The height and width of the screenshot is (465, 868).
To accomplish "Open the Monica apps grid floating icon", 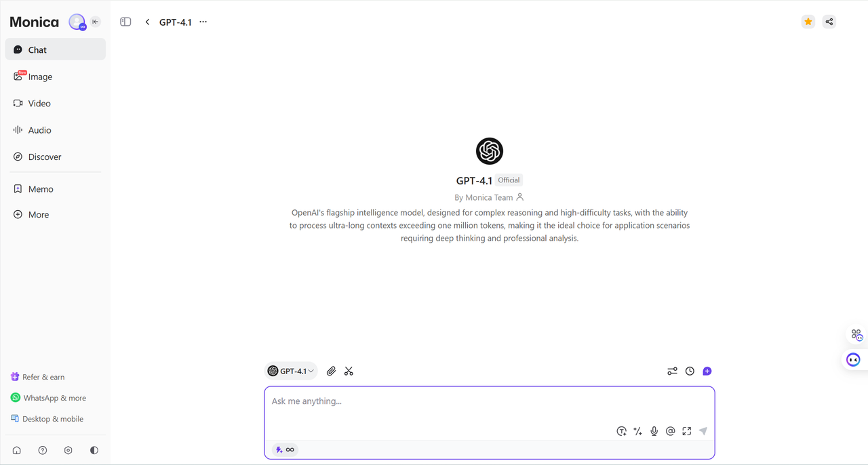I will [x=856, y=335].
